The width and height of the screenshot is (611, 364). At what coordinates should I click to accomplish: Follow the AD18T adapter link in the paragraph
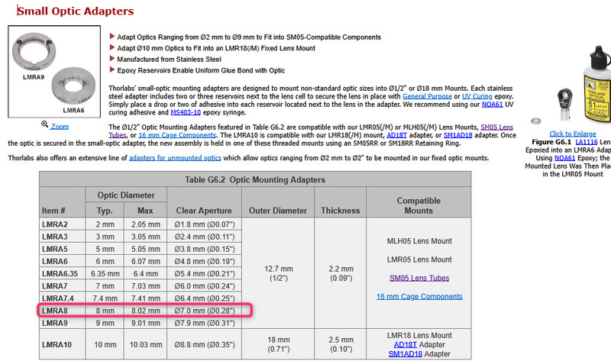click(396, 135)
